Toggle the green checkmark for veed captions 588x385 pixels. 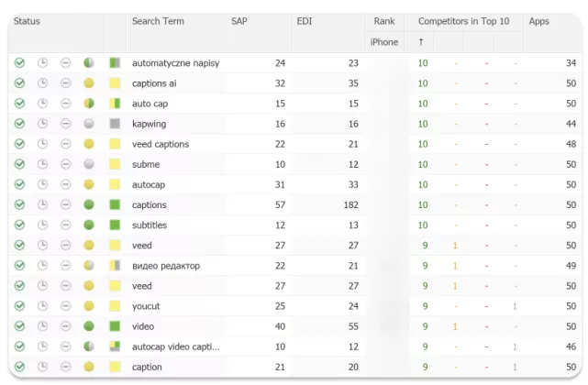click(x=19, y=144)
